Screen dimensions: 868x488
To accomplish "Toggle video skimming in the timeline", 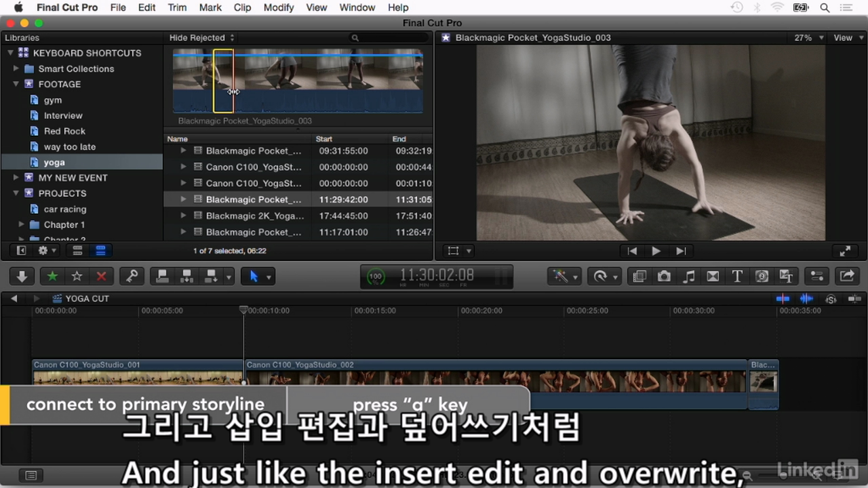I will tap(783, 298).
